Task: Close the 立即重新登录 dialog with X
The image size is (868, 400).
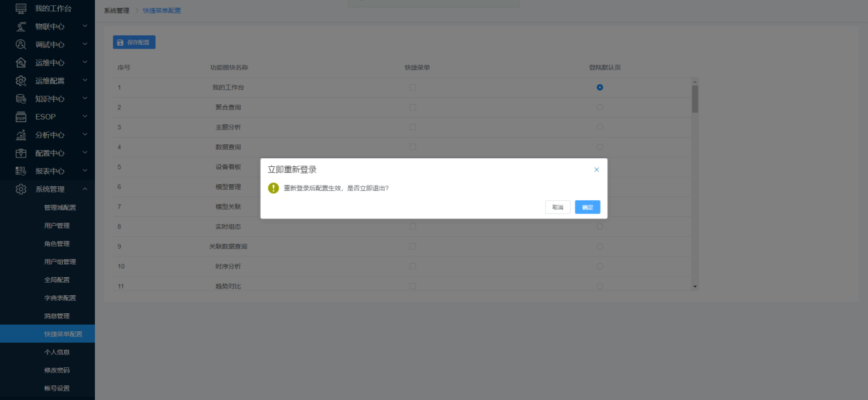Action: tap(597, 170)
